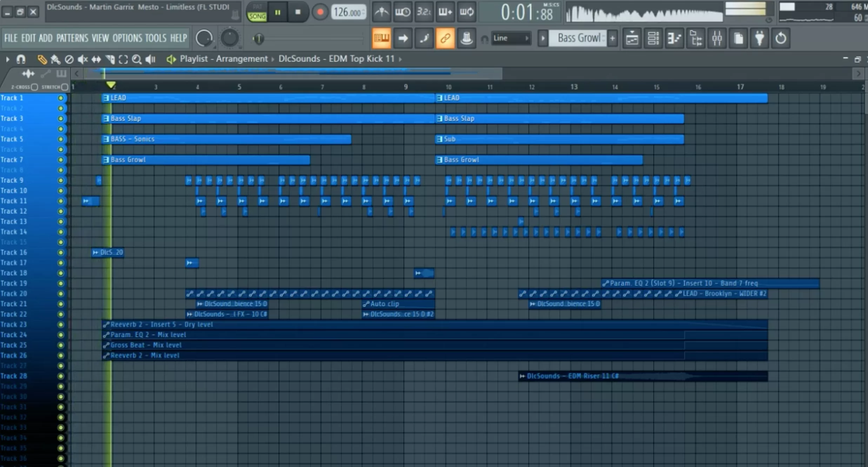
Task: Pause playback with the pause button
Action: 278,12
